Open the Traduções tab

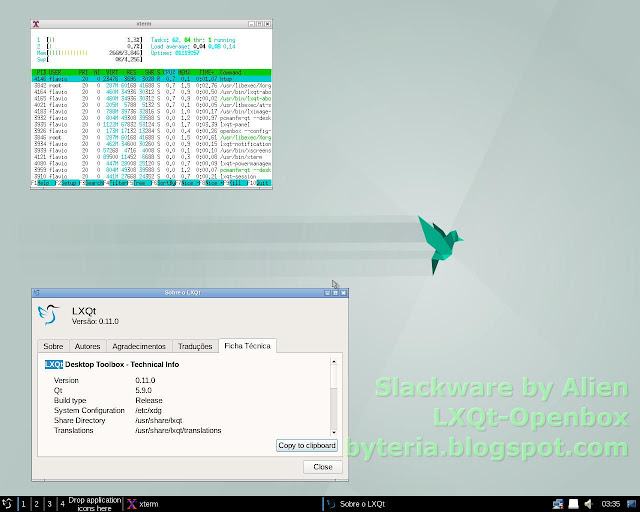coord(195,346)
